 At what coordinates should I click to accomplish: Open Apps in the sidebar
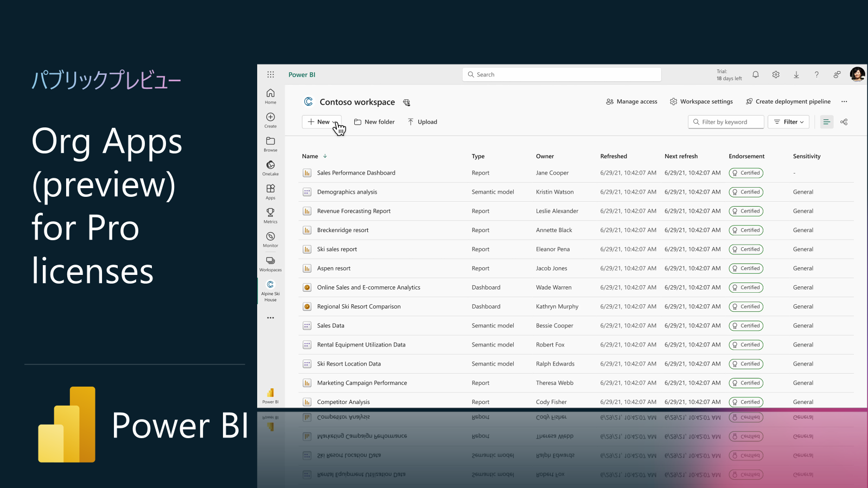click(x=271, y=192)
